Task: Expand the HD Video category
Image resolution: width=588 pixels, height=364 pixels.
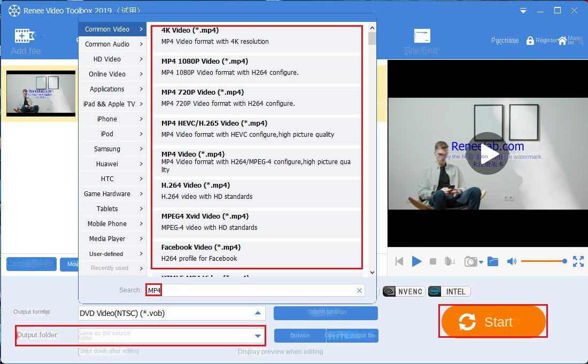Action: click(112, 59)
